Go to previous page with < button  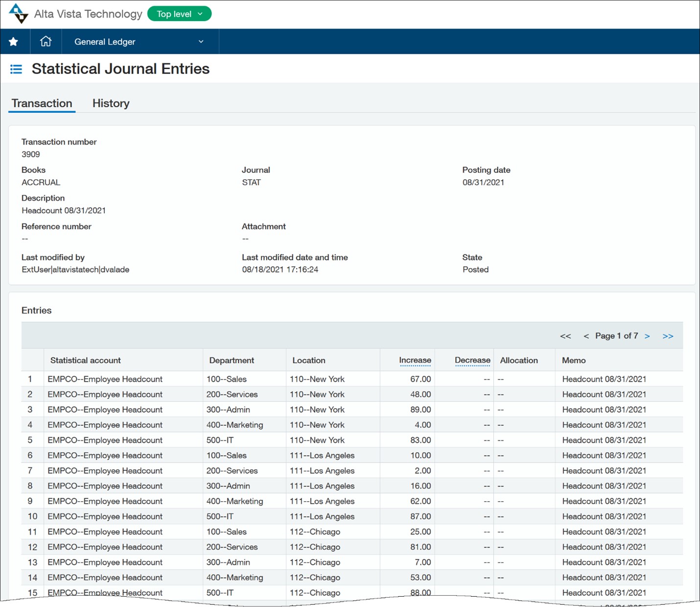coord(586,336)
